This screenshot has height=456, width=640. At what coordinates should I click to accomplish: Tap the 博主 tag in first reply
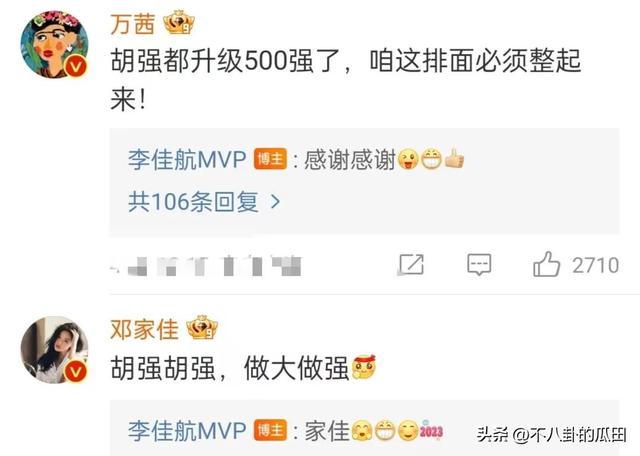click(x=270, y=159)
